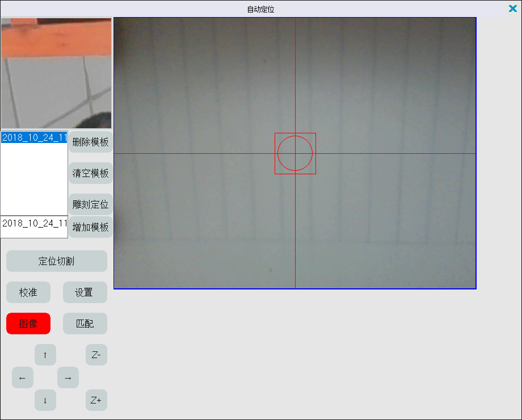Toggle the red 图像 button
Viewport: 522px width, 420px height.
[28, 324]
